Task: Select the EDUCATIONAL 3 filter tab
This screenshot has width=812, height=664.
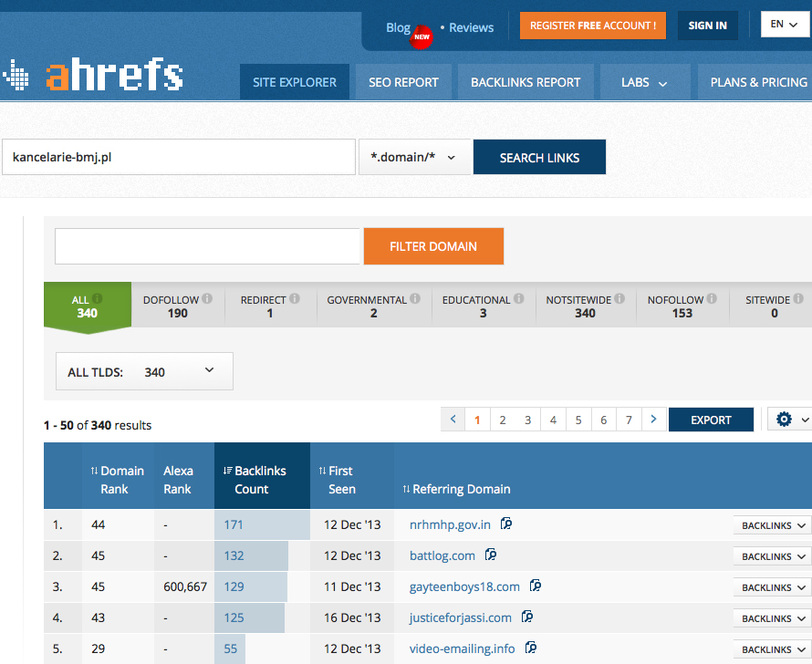Action: click(484, 306)
